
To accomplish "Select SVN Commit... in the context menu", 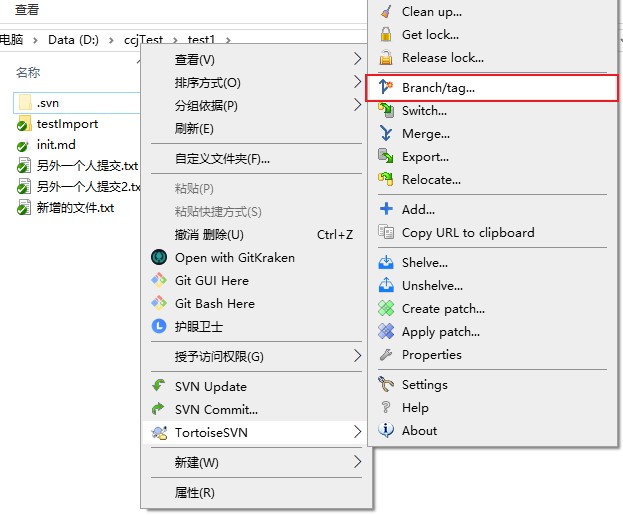I will click(x=216, y=409).
